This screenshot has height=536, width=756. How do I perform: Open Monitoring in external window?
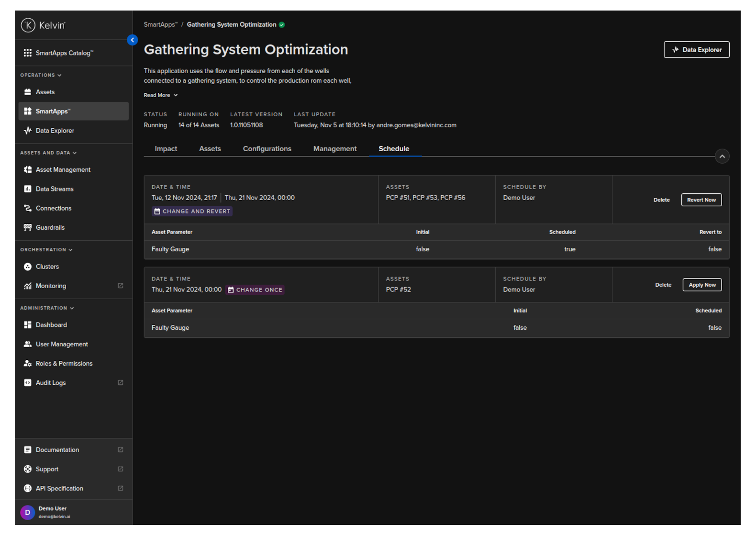coord(121,286)
